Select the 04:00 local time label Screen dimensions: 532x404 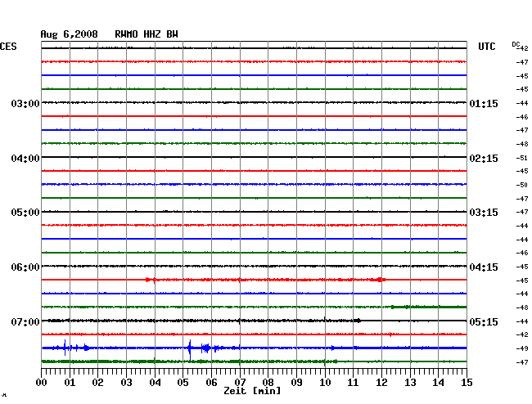[x=25, y=159]
